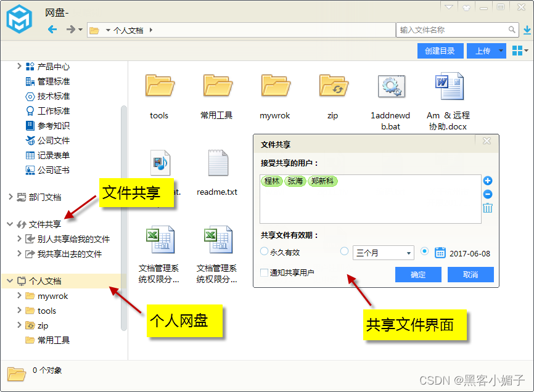Click the 2017-06-08 date field
Screen dimensions: 534x392
(470, 254)
